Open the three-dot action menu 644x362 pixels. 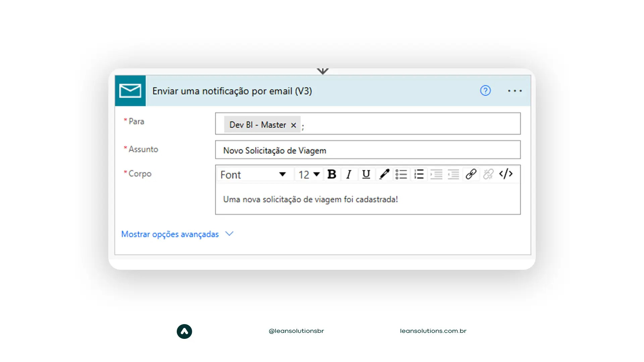(515, 91)
